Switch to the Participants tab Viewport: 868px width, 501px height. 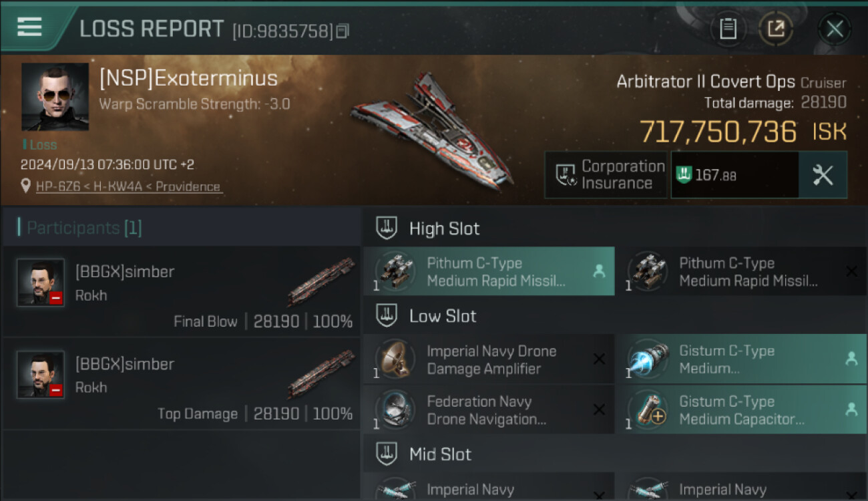coord(84,228)
